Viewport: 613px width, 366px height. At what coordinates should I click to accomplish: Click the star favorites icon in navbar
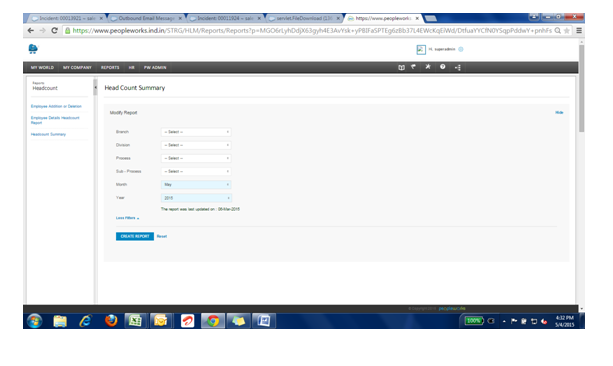point(428,67)
